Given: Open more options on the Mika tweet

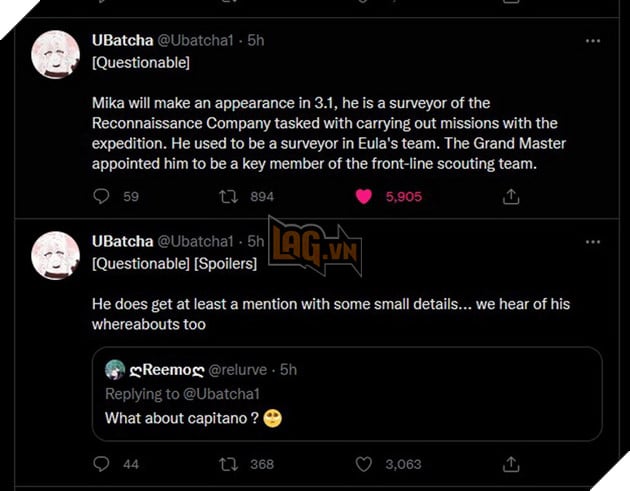Looking at the screenshot, I should point(593,41).
